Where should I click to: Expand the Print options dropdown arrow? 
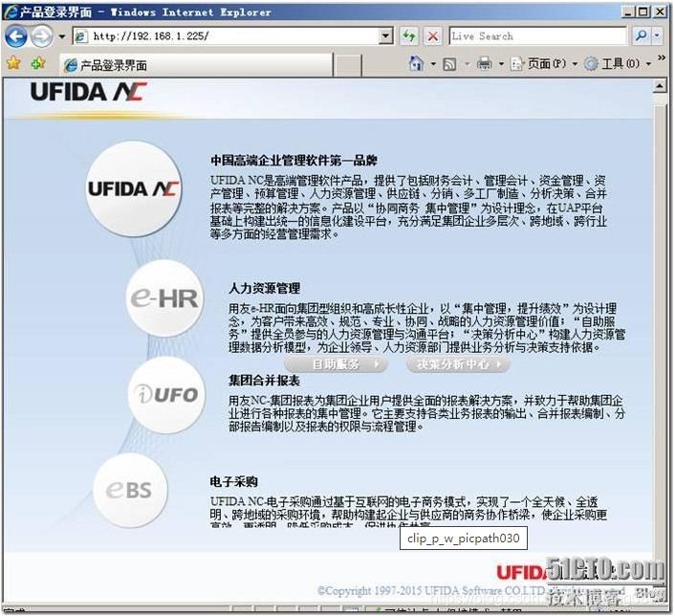point(502,64)
